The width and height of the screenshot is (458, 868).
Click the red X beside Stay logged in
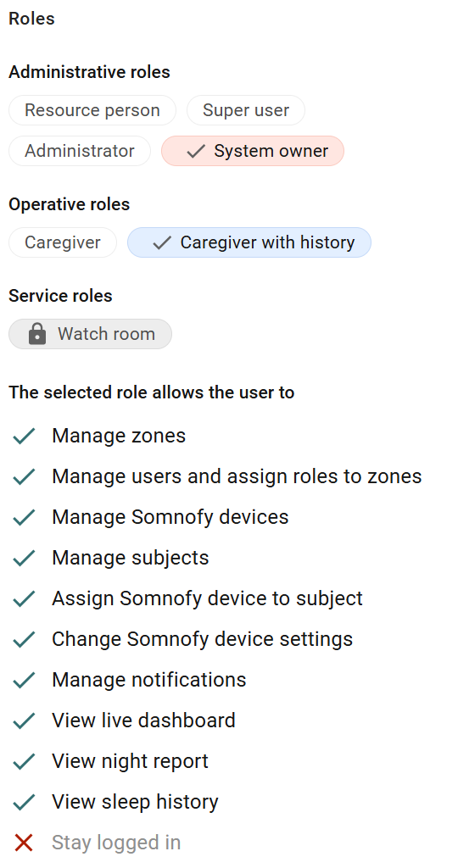[x=24, y=843]
